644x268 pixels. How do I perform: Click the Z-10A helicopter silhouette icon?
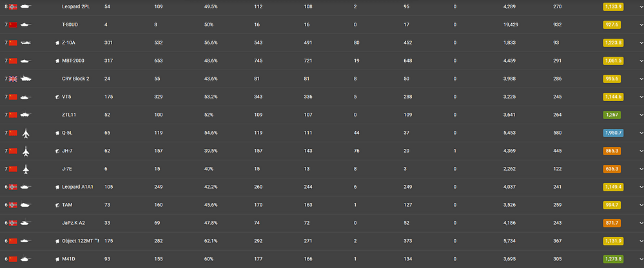(26, 43)
